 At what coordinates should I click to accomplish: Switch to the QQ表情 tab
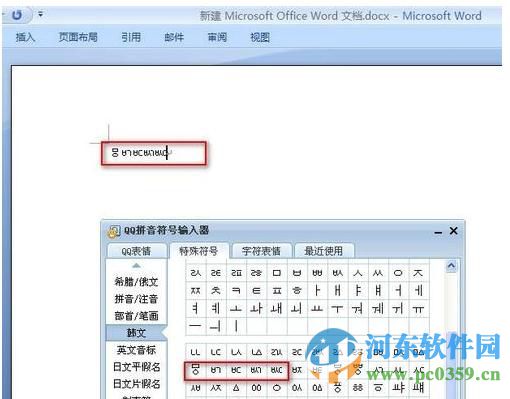pyautogui.click(x=136, y=251)
